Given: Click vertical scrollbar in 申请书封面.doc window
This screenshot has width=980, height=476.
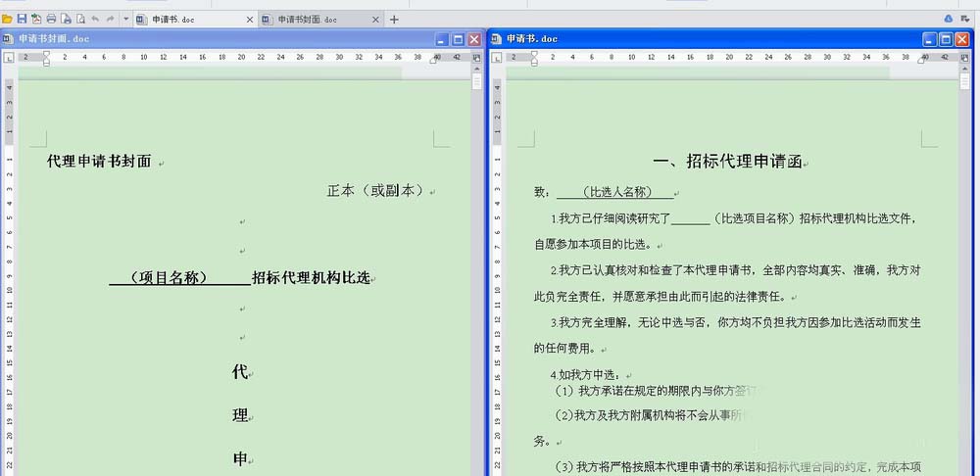Looking at the screenshot, I should point(477,270).
